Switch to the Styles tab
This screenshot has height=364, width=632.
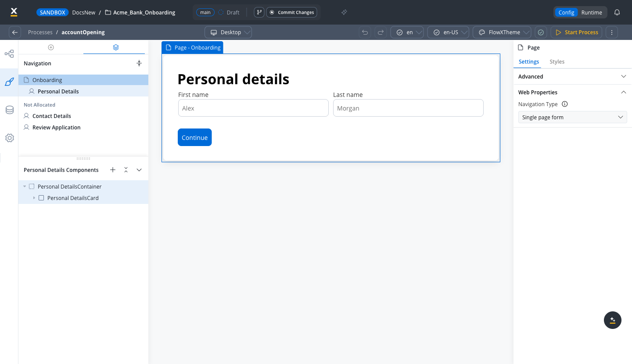pos(557,61)
